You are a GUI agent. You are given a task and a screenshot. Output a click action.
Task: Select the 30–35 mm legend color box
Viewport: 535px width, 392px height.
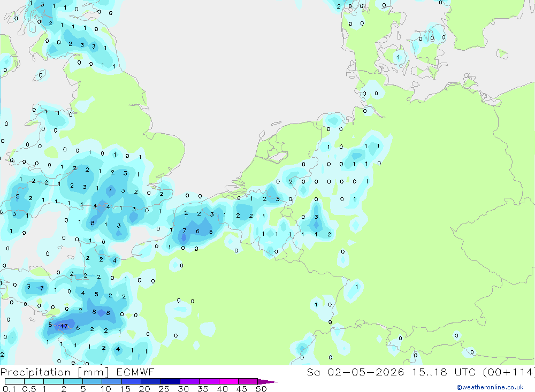[x=190, y=381]
